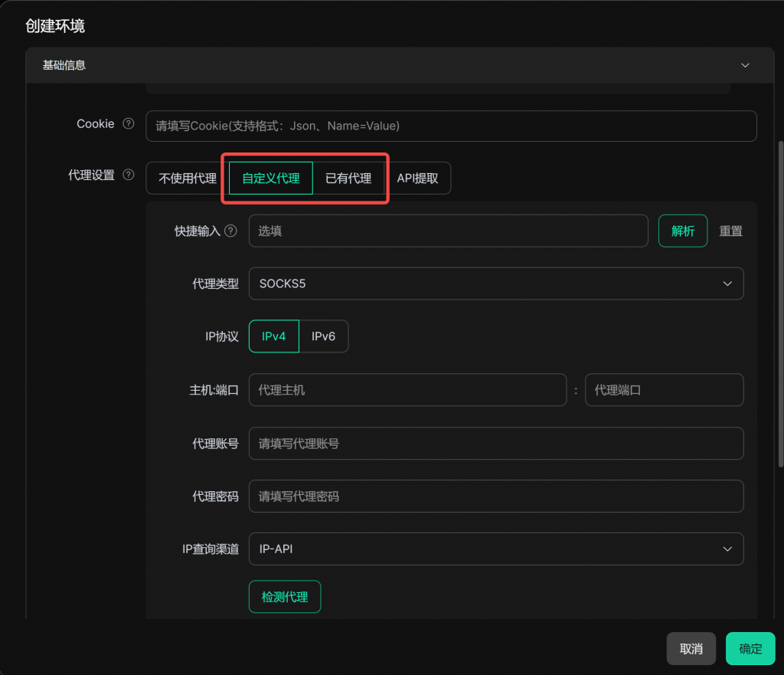This screenshot has height=675, width=784.
Task: Click the Cookie input field
Action: coord(451,126)
